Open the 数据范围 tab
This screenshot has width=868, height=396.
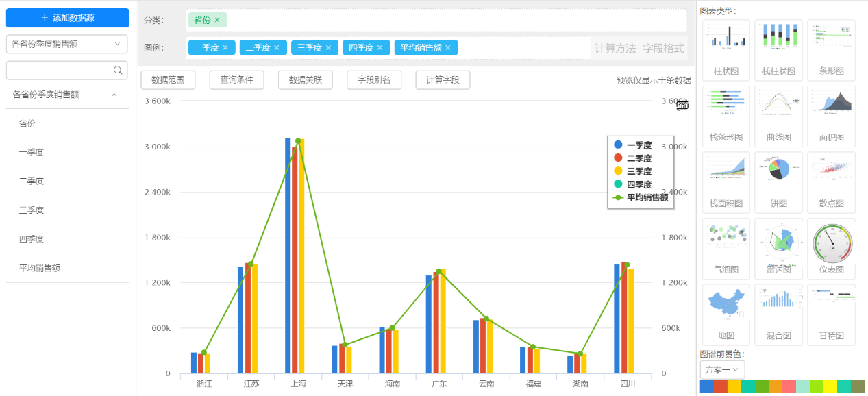point(168,80)
